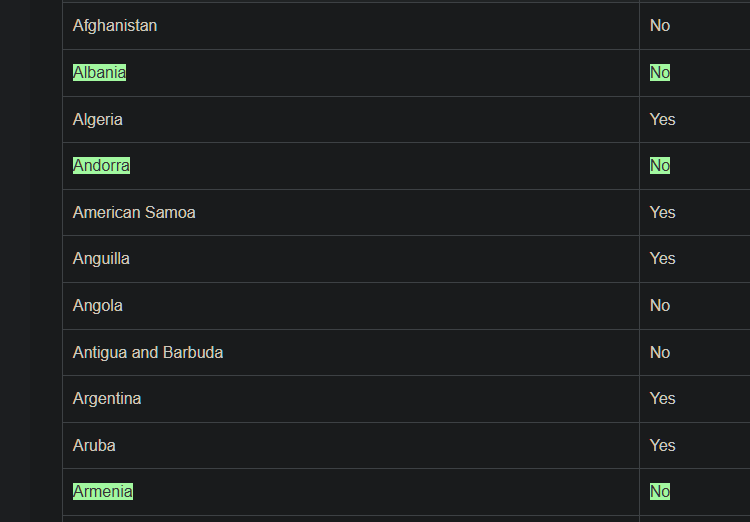Click Yes value for American Samoa

tap(662, 212)
